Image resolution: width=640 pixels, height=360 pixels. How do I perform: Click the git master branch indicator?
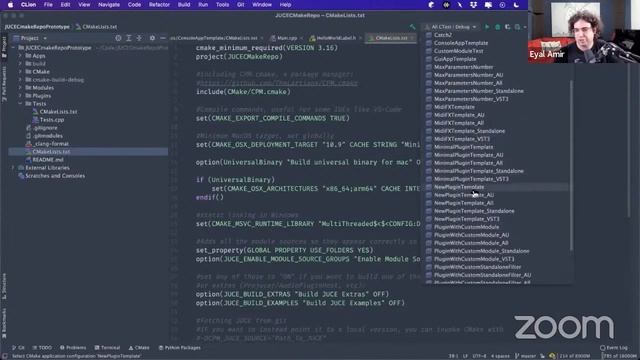(x=525, y=356)
